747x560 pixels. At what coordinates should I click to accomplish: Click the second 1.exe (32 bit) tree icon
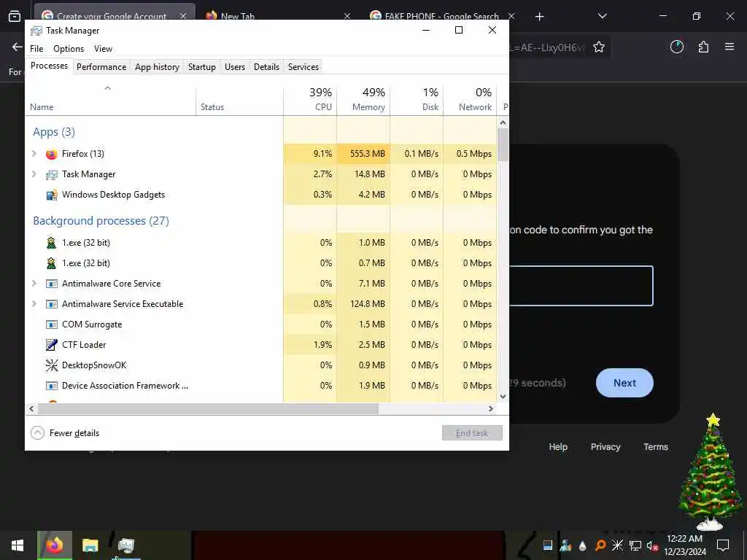(52, 263)
